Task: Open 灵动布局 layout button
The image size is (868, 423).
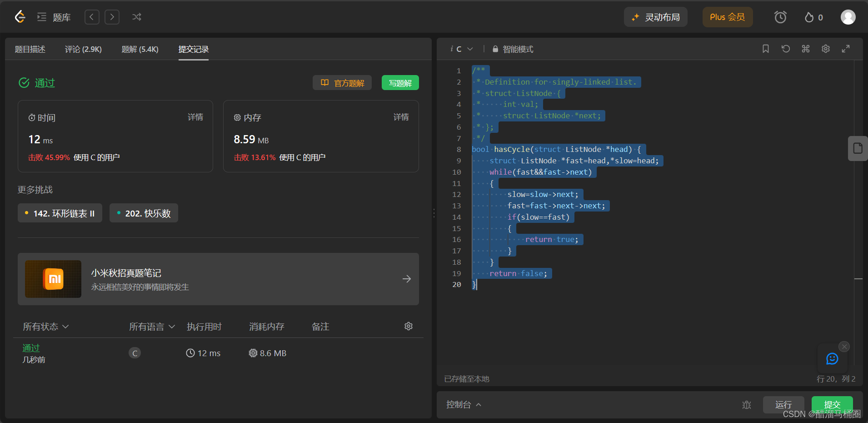Action: click(x=655, y=17)
